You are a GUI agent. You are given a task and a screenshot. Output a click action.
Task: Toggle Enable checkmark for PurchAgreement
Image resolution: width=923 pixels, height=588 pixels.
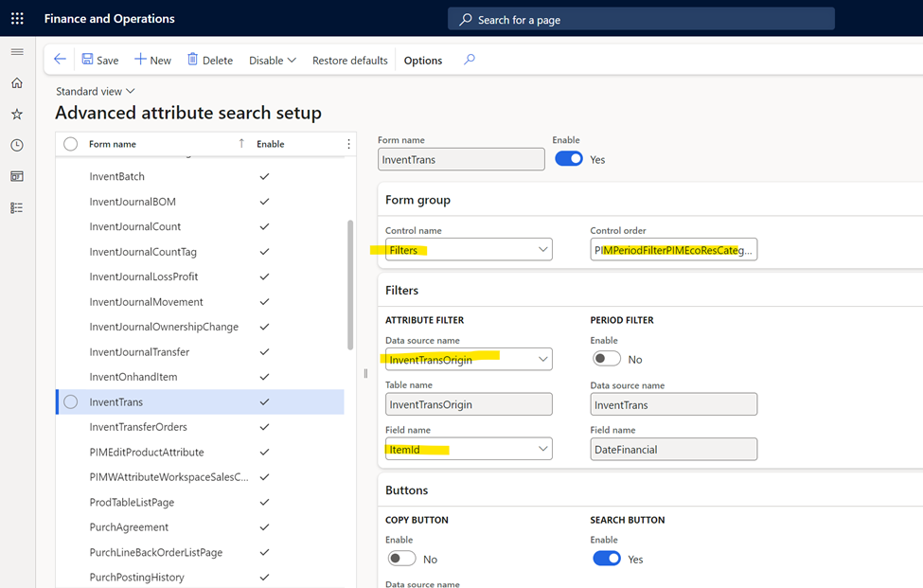pyautogui.click(x=264, y=527)
